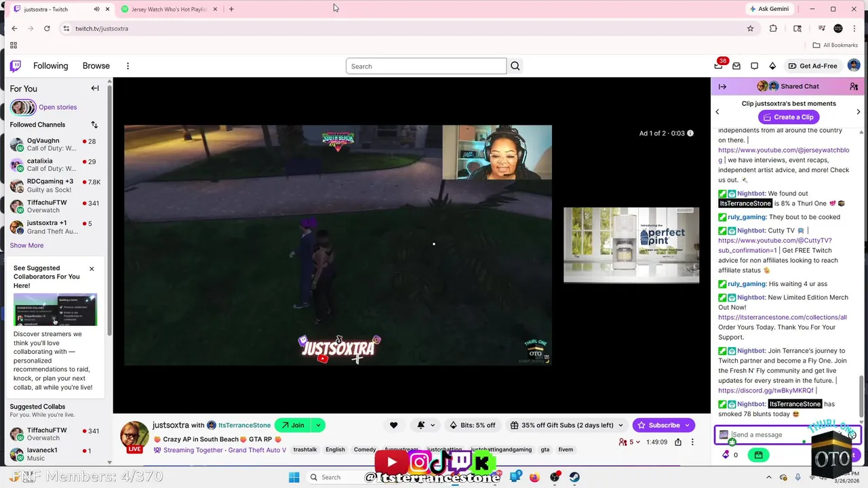Open Prime loot with 36 badge
Image resolution: width=868 pixels, height=488 pixels.
[719, 66]
